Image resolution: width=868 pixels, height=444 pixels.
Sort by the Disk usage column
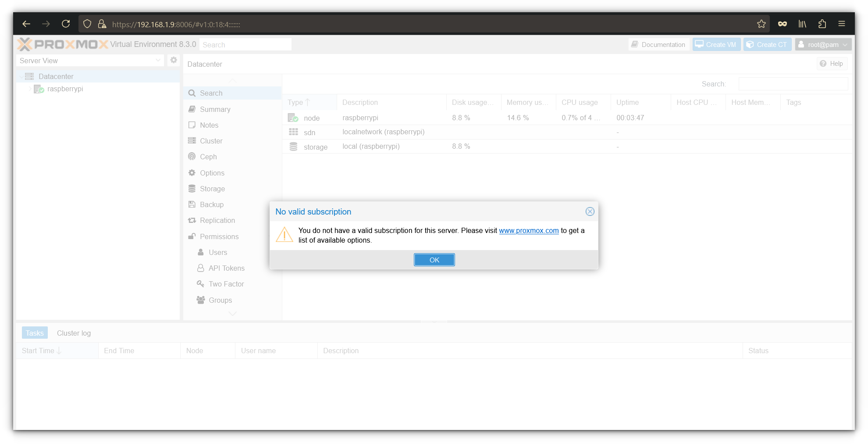click(x=474, y=102)
